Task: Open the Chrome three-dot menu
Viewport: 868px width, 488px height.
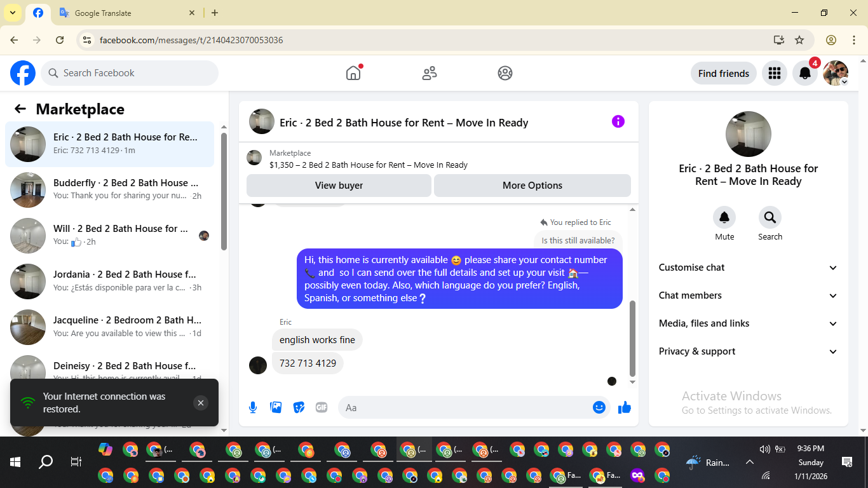Action: 853,40
